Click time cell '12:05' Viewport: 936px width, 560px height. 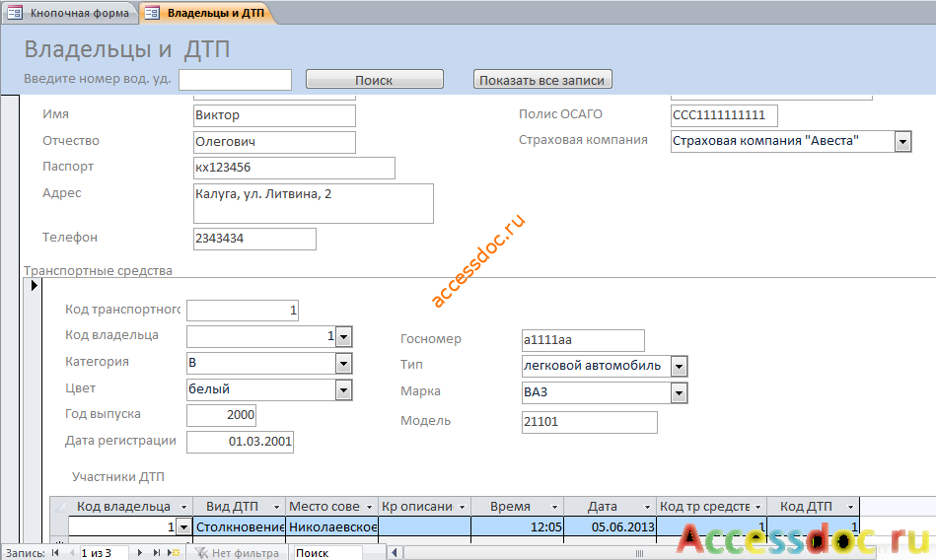click(x=517, y=526)
